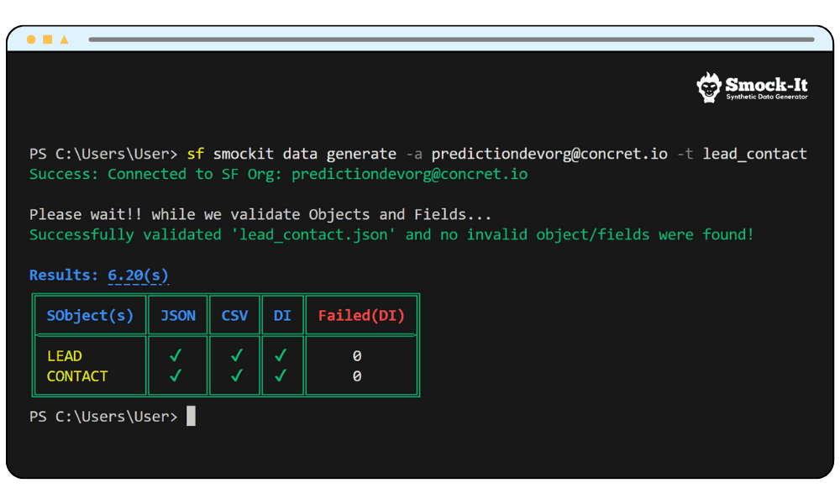The width and height of the screenshot is (840, 504).
Task: Click the CSV checkmark in LEAD row
Action: click(x=237, y=355)
